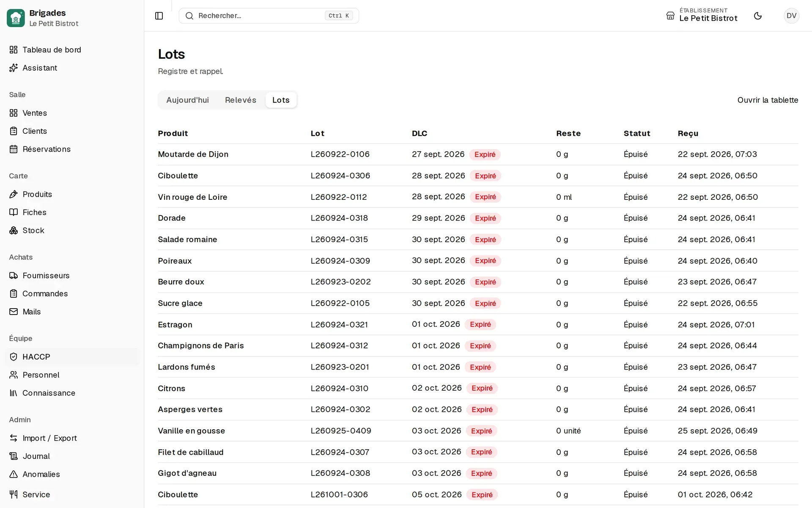Sort by the DLC column header
This screenshot has width=812, height=508.
coord(420,133)
